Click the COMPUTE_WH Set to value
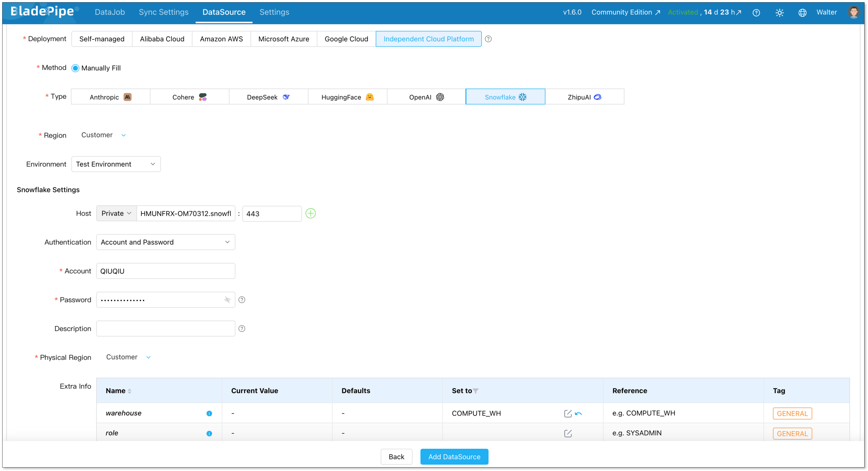This screenshot has height=471, width=868. (x=476, y=413)
